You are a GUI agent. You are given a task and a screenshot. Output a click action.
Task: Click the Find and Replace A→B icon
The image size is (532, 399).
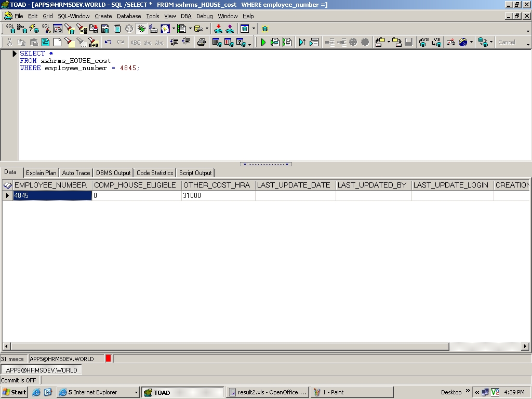[x=93, y=42]
